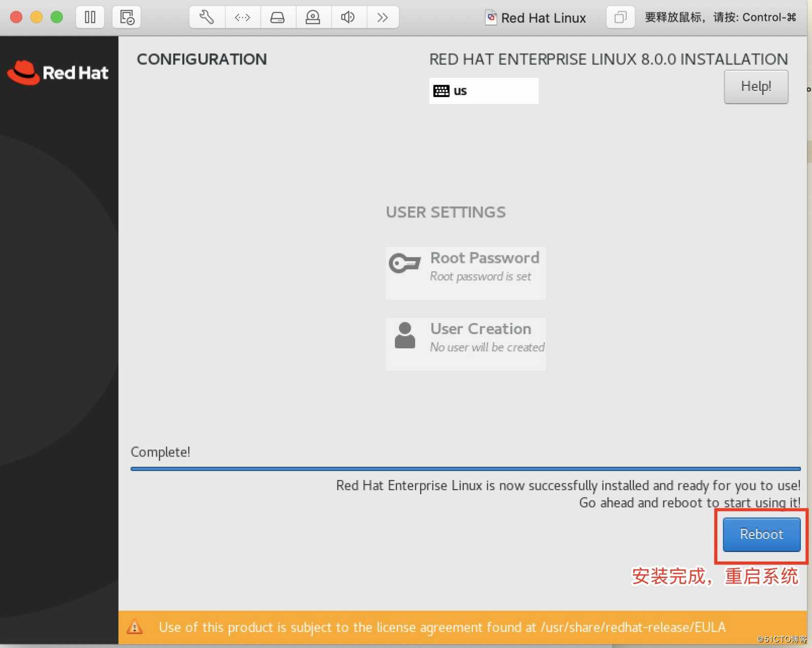Click the 'successfully installed' message text

click(568, 485)
